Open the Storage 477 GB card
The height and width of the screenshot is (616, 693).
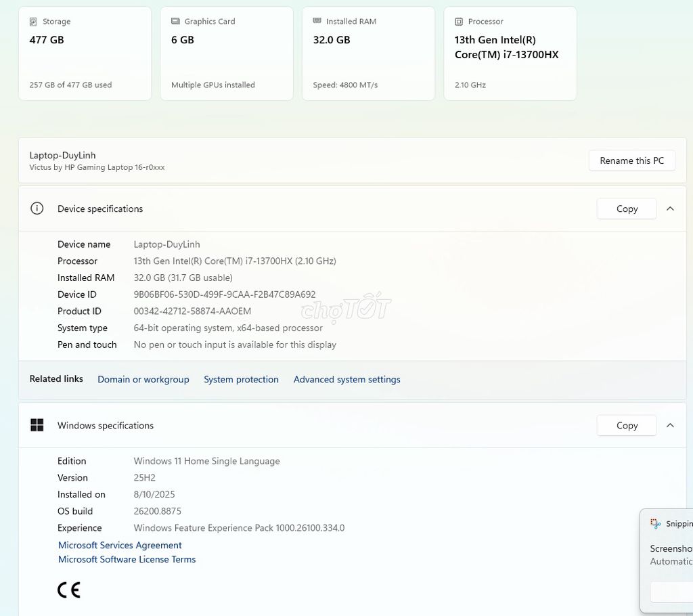click(x=85, y=53)
